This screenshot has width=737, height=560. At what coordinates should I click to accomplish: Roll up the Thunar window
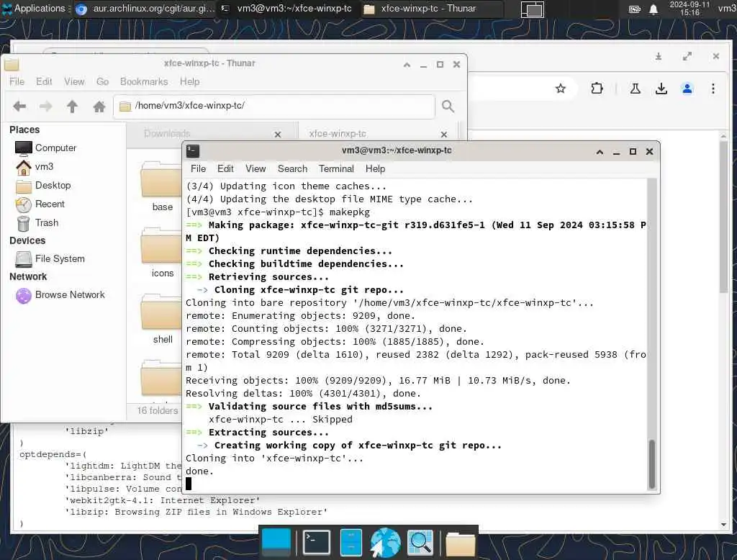point(407,65)
